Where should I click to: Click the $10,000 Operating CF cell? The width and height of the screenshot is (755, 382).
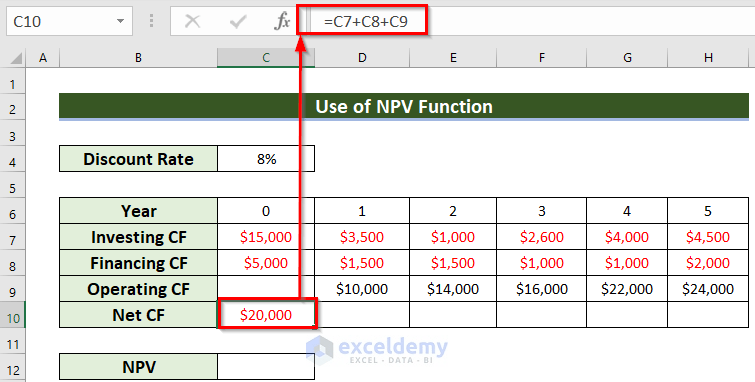362,289
